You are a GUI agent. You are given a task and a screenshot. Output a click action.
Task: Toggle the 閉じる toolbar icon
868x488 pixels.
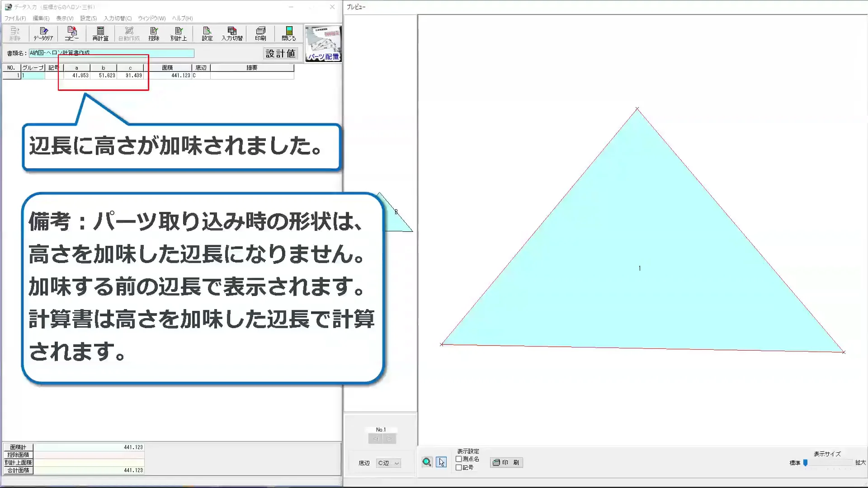click(288, 33)
